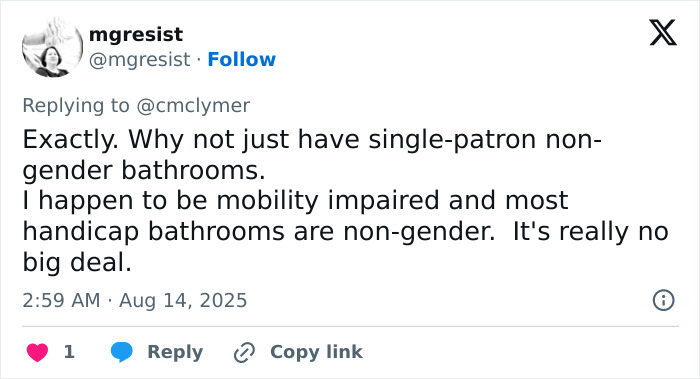The width and height of the screenshot is (700, 379).
Task: Click the Reply text label
Action: 175,352
